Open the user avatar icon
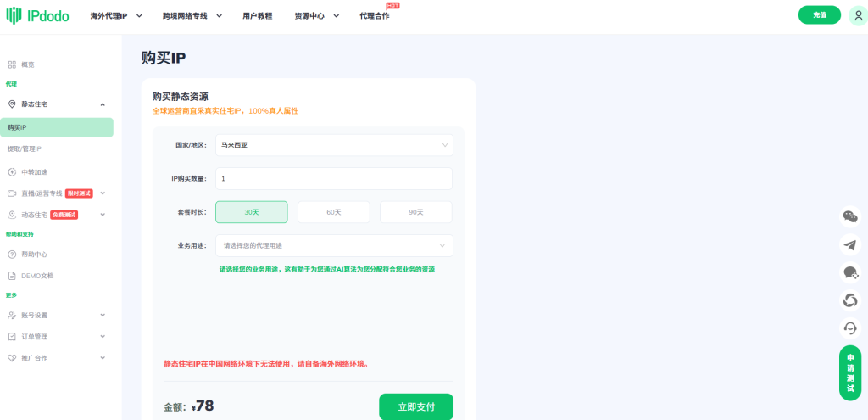The image size is (868, 420). coord(857,15)
